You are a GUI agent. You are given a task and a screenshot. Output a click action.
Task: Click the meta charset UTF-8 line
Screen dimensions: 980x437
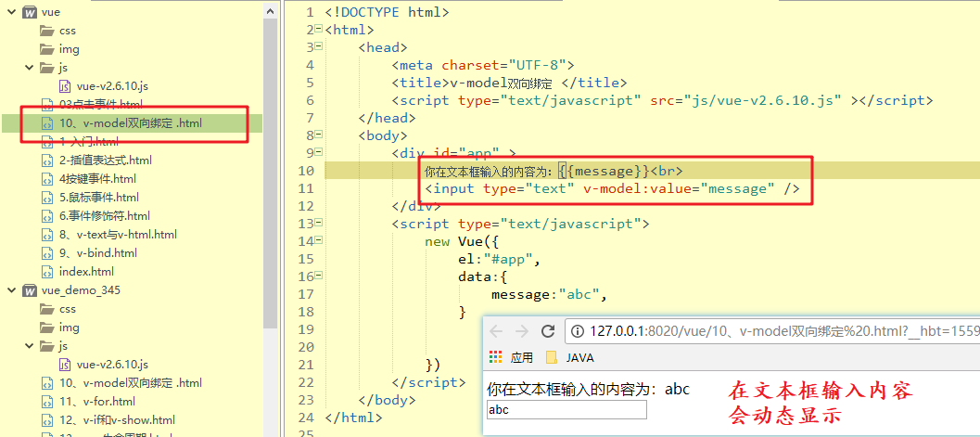click(483, 65)
